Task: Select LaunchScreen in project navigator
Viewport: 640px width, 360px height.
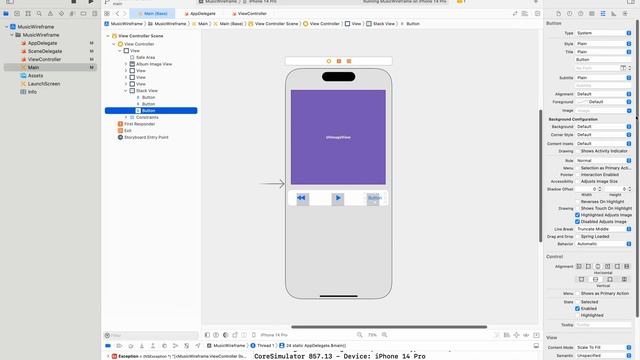Action: (44, 84)
